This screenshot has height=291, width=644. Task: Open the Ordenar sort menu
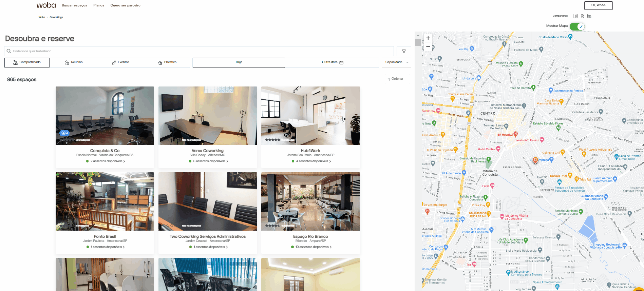(397, 79)
